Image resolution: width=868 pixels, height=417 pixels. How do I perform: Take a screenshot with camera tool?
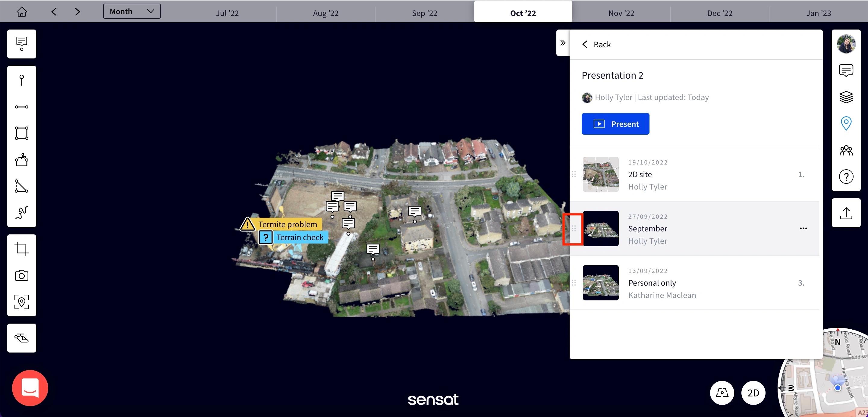[22, 275]
